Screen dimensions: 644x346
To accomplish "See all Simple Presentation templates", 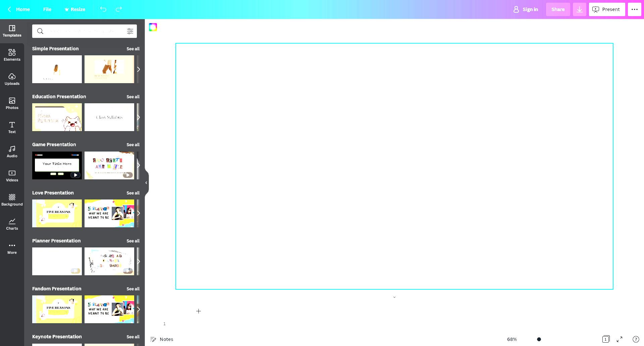I will 133,49.
